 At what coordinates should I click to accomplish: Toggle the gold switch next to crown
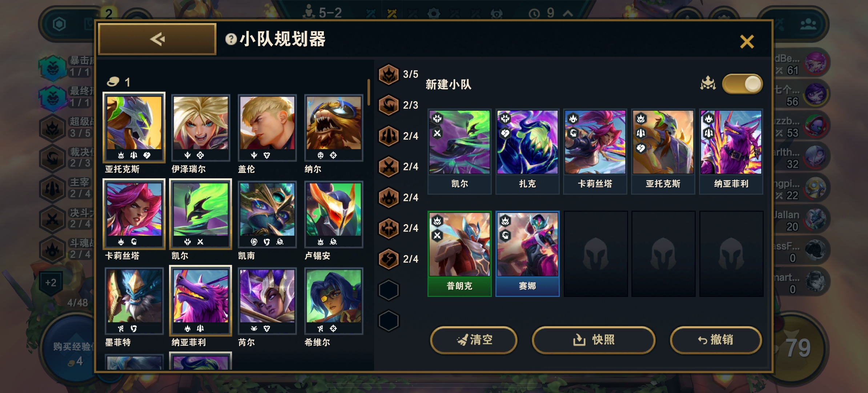(x=742, y=84)
